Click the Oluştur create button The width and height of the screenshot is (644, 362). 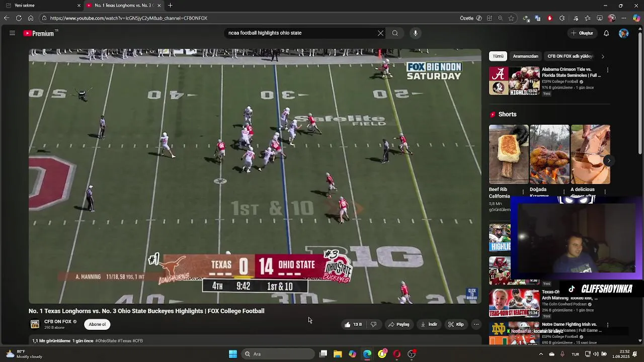tap(582, 33)
